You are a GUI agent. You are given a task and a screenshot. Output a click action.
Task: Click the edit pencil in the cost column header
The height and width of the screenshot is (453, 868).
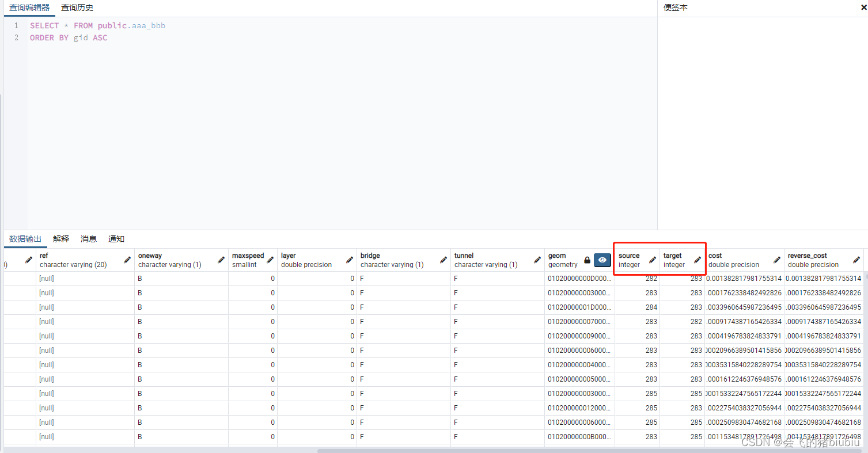[776, 260]
